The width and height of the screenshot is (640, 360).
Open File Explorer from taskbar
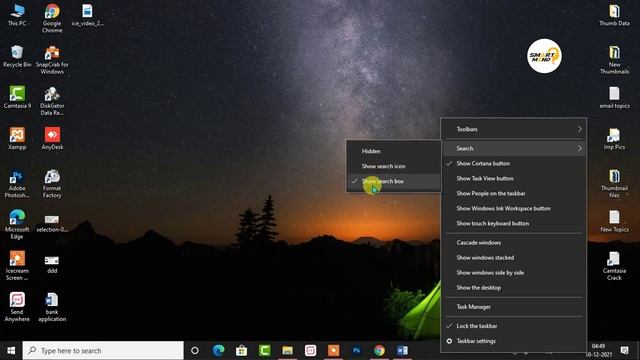click(x=287, y=351)
